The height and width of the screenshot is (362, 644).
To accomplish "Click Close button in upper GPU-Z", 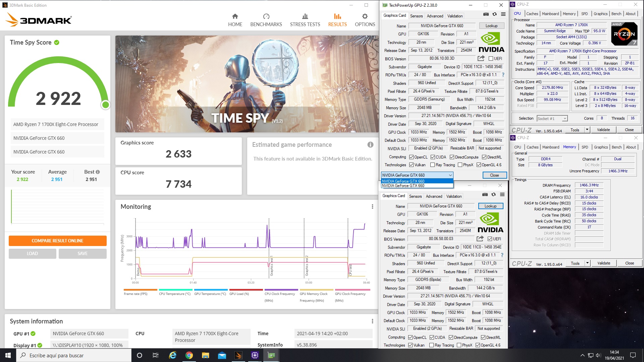I will (494, 175).
